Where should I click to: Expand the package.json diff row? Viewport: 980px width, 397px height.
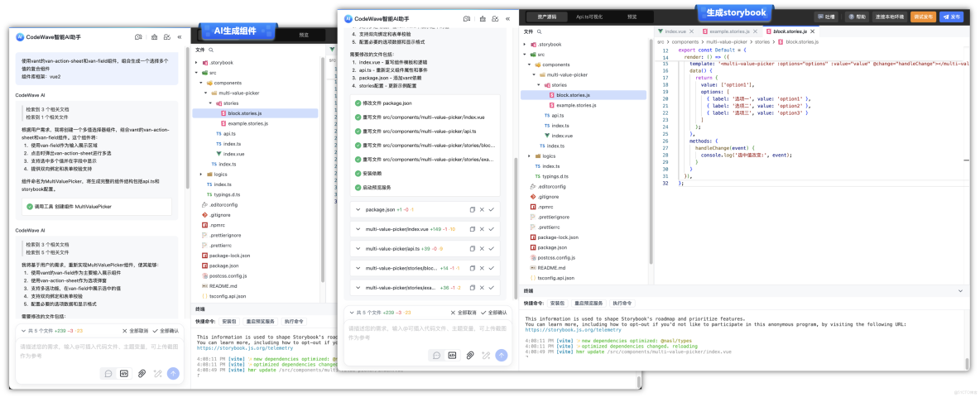[x=357, y=210]
